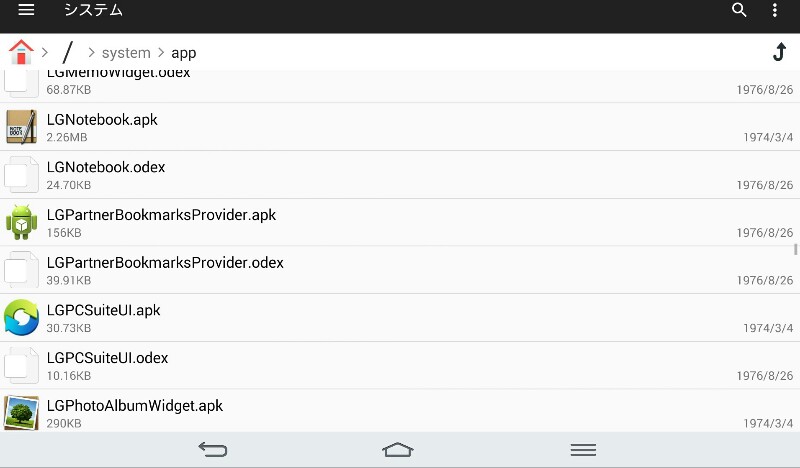Viewport: 800px width, 468px height.
Task: Open LGPCSuiteUI.odex file entry
Action: [x=400, y=365]
